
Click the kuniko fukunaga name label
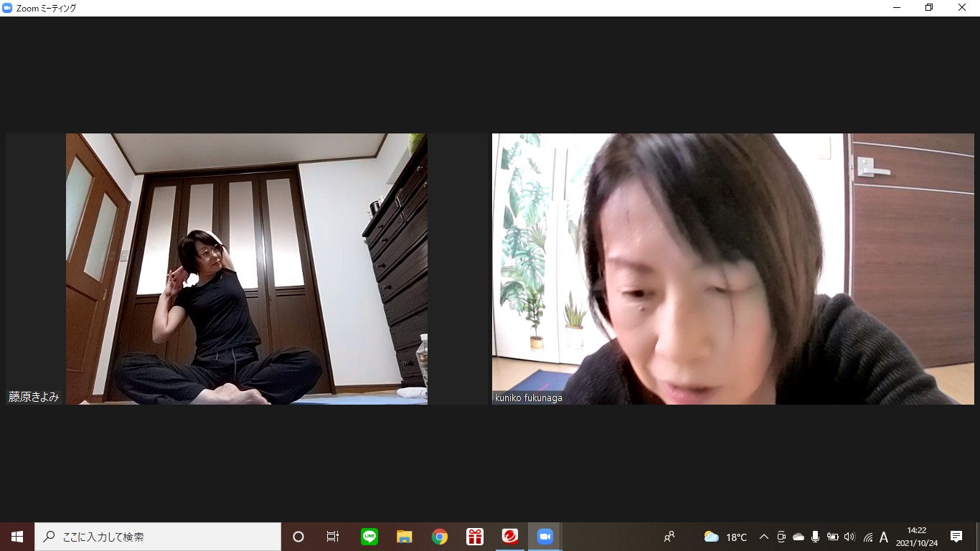click(529, 397)
